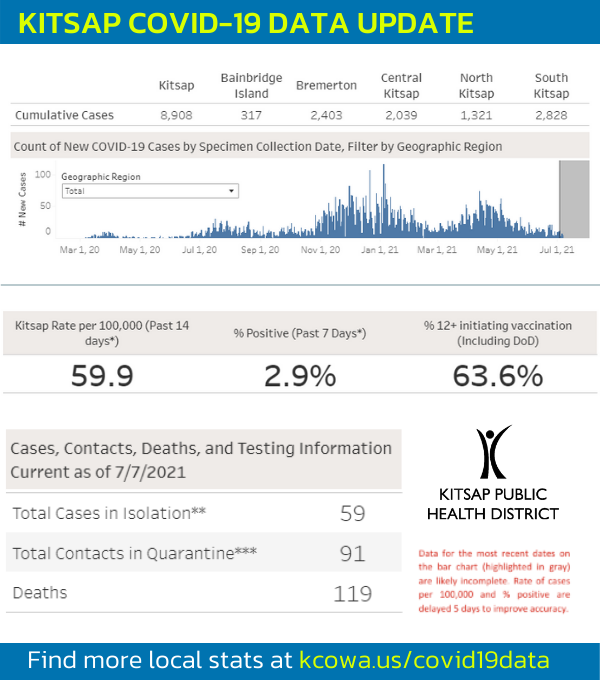Click the red data disclaimer text
The width and height of the screenshot is (600, 680).
[496, 580]
